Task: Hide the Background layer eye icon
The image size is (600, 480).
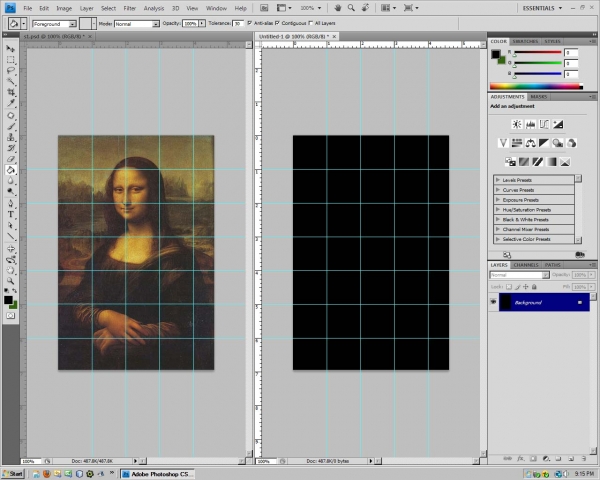Action: click(493, 302)
